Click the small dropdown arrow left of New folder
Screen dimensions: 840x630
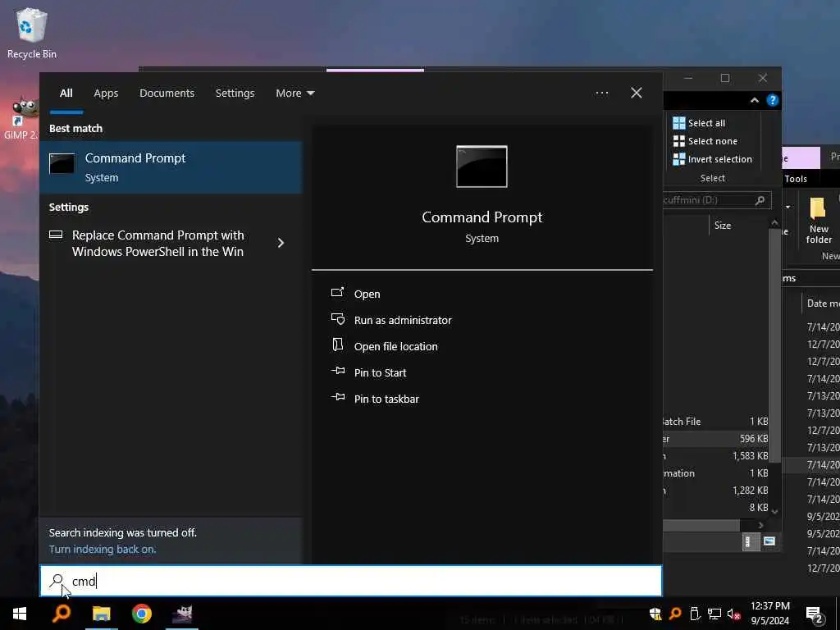click(x=787, y=207)
